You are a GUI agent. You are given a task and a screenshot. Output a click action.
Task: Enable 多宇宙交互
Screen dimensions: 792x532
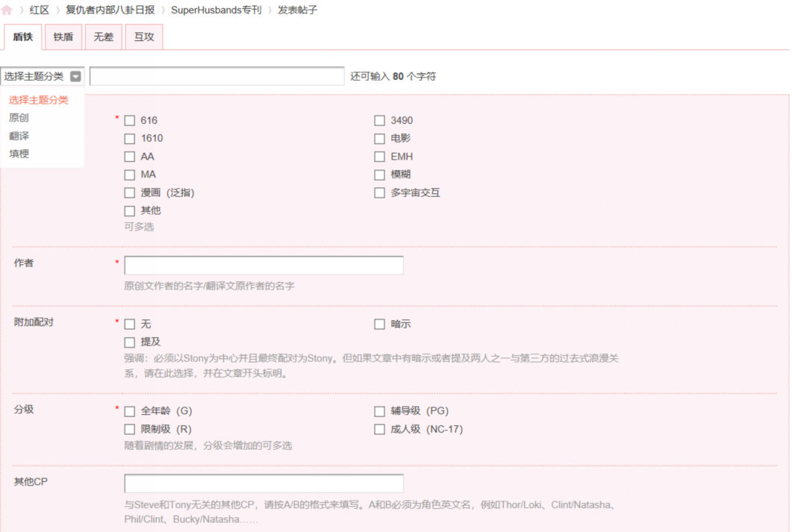tap(379, 192)
